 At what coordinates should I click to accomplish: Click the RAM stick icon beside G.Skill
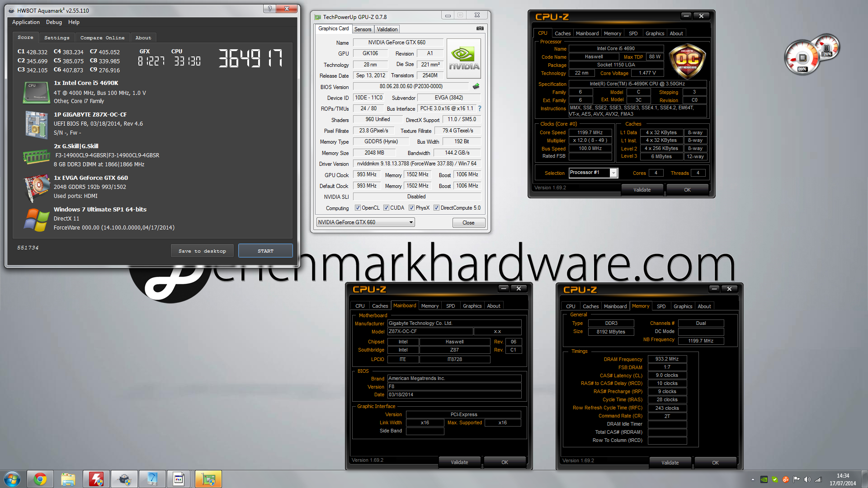pyautogui.click(x=36, y=156)
